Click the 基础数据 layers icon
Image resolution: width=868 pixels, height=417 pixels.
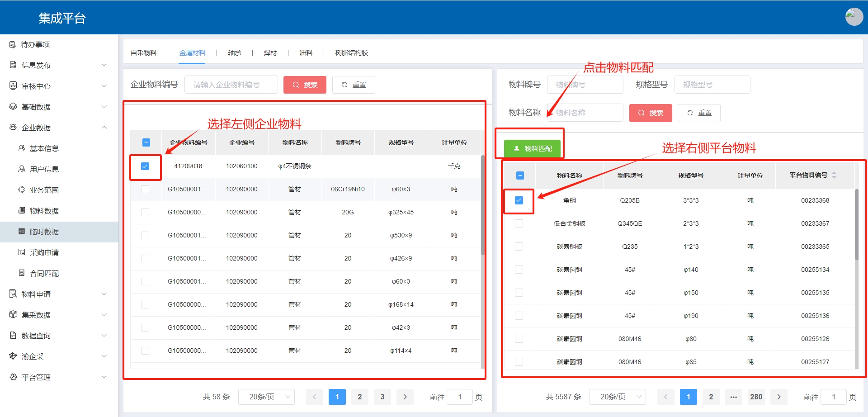tap(13, 106)
